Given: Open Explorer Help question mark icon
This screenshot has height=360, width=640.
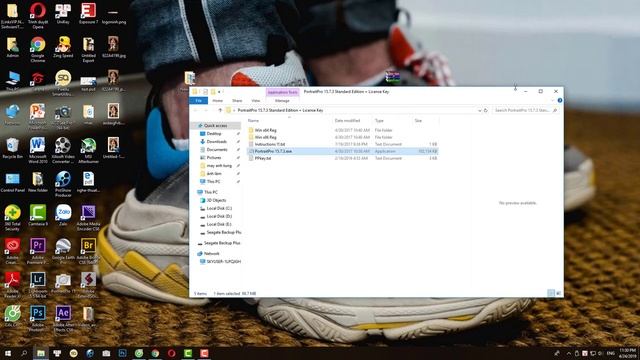Looking at the screenshot, I should (x=560, y=100).
